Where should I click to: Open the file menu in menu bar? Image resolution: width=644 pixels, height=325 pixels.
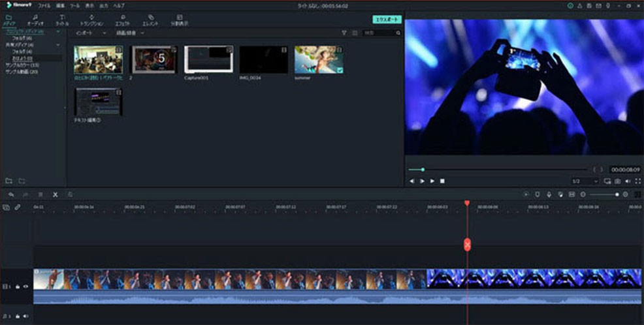coord(44,6)
